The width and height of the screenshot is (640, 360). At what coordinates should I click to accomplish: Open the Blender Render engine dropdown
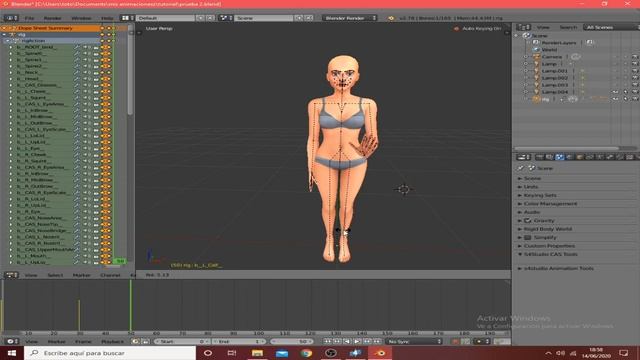pos(350,18)
